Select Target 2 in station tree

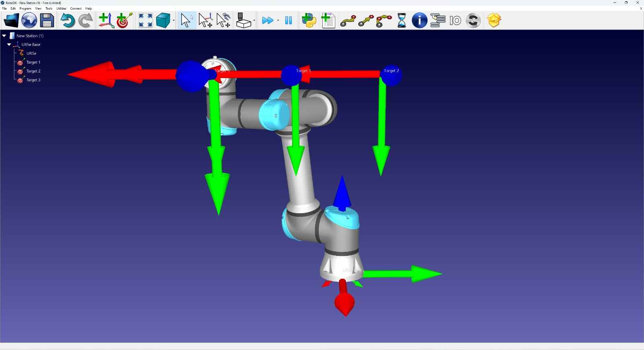pyautogui.click(x=33, y=71)
